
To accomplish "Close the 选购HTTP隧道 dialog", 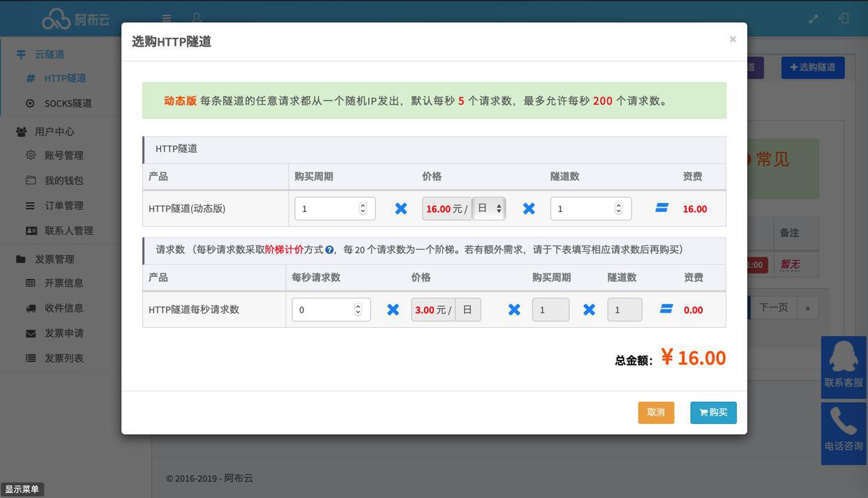I will pos(733,39).
